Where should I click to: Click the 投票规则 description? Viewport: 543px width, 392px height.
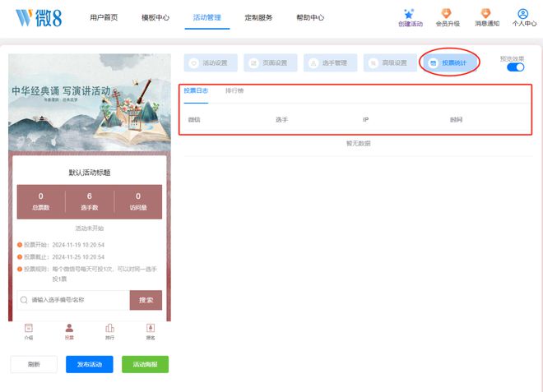pos(87,274)
